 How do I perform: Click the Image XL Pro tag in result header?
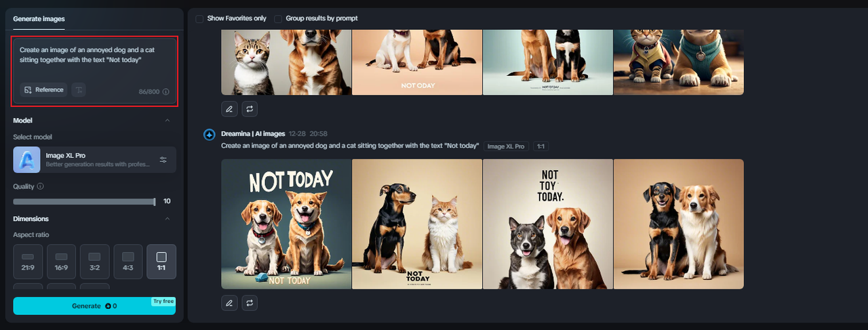[507, 146]
